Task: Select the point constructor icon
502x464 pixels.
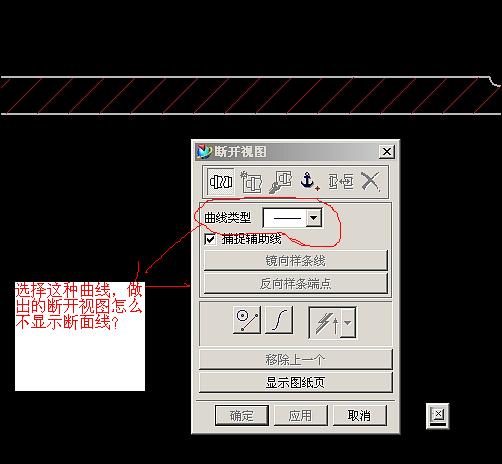Action: pos(247,320)
